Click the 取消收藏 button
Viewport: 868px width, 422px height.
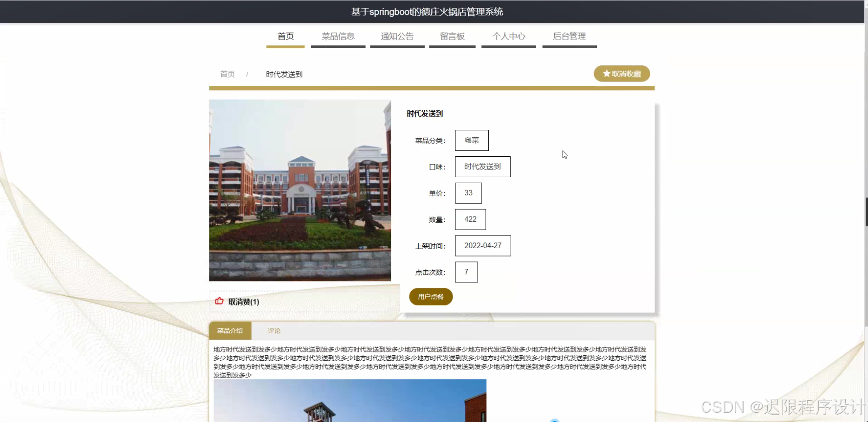point(622,74)
